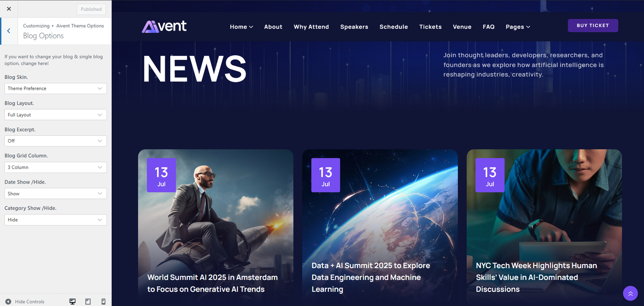Screen dimensions: 644x306
Task: Click the 'Join thought leaders' intro paragraph
Action: coord(524,65)
